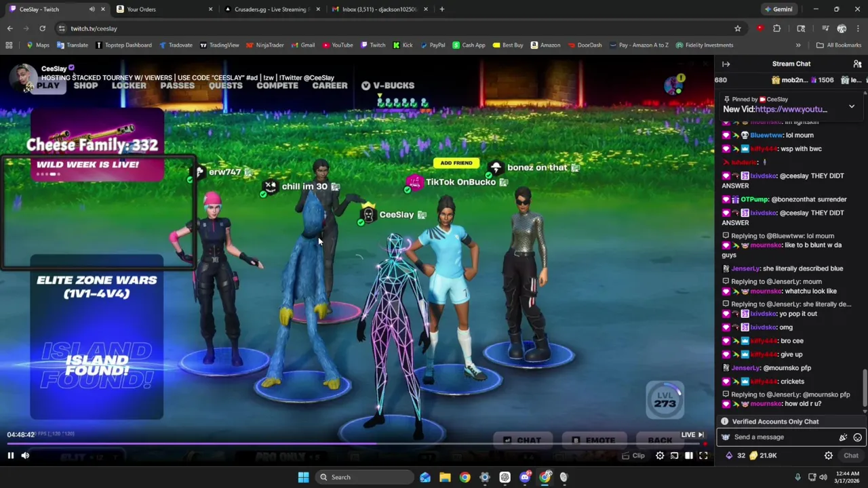Pause the Twitch stream playback

click(10, 455)
